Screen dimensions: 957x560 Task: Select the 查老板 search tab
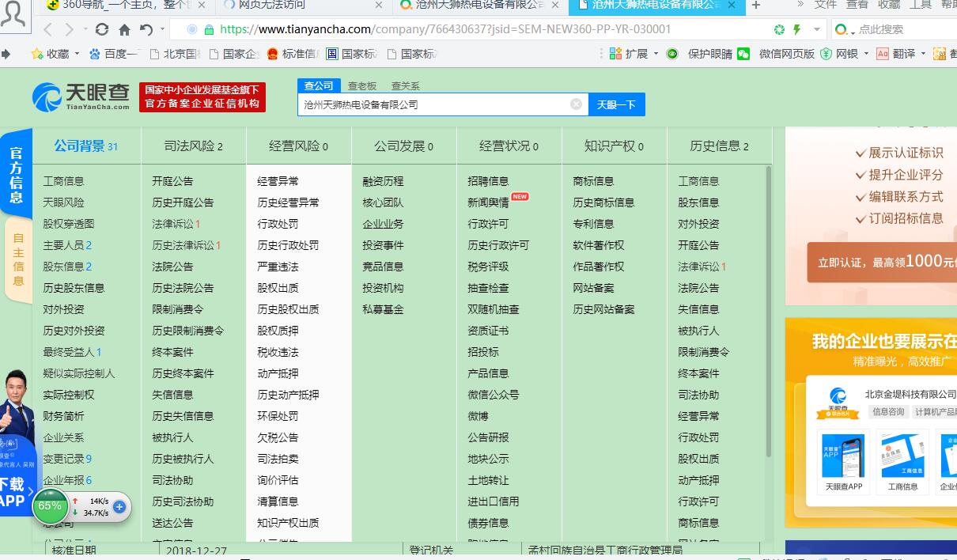tap(362, 85)
